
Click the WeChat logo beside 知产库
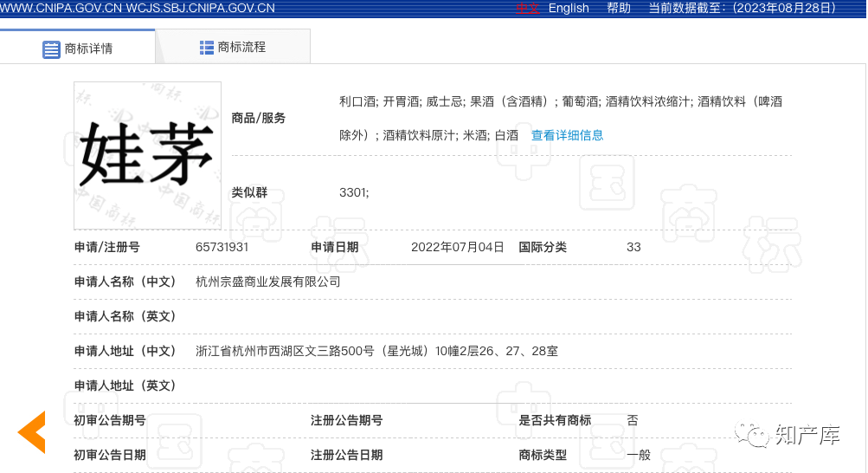[752, 435]
